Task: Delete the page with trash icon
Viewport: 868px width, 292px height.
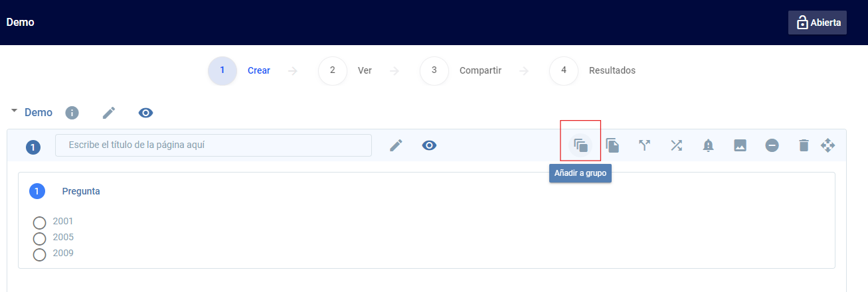Action: (804, 145)
